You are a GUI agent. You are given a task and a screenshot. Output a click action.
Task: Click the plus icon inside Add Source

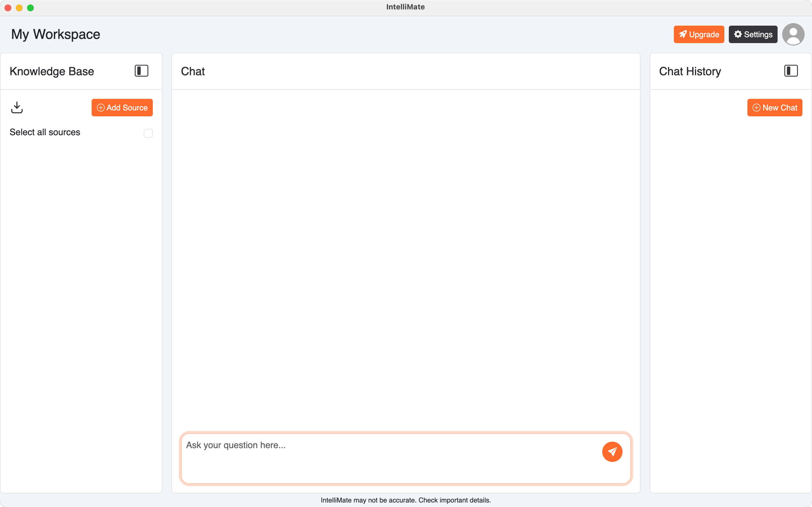100,108
